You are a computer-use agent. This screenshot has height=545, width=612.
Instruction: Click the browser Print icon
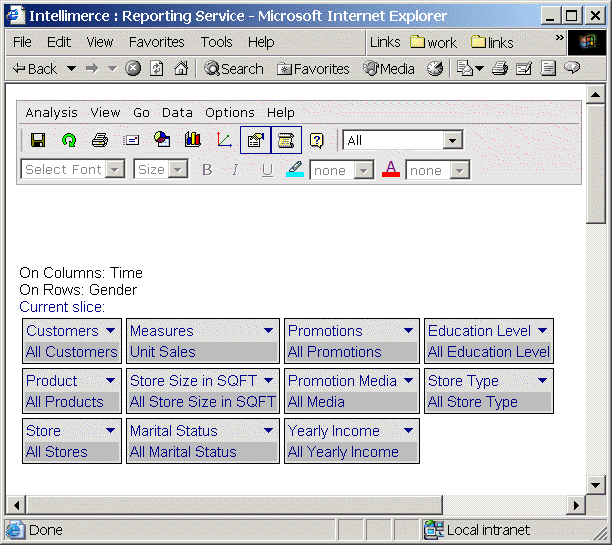(x=500, y=69)
